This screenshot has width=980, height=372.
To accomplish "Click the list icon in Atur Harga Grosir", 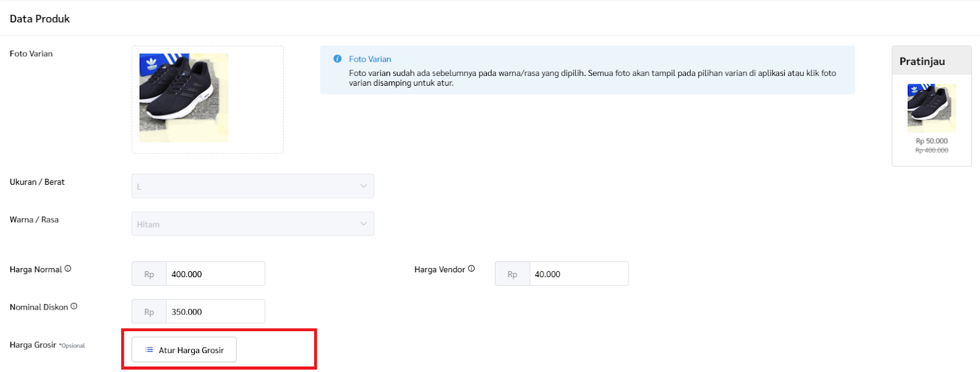I will [149, 350].
